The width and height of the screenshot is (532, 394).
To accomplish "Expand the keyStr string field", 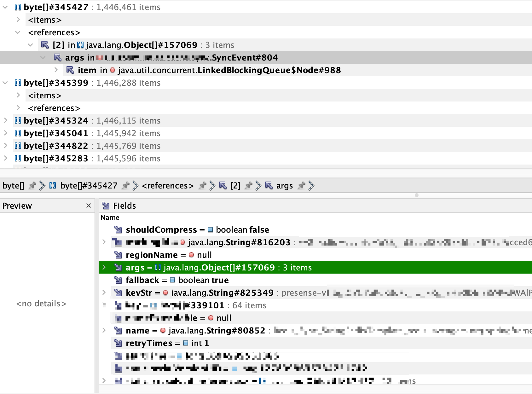I will pyautogui.click(x=104, y=293).
